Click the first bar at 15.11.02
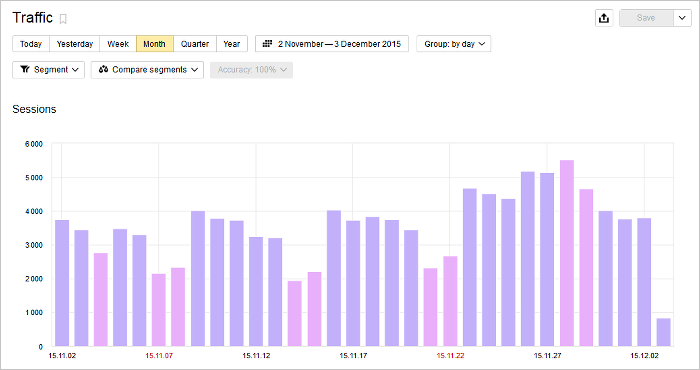Image resolution: width=700 pixels, height=370 pixels. [62, 283]
